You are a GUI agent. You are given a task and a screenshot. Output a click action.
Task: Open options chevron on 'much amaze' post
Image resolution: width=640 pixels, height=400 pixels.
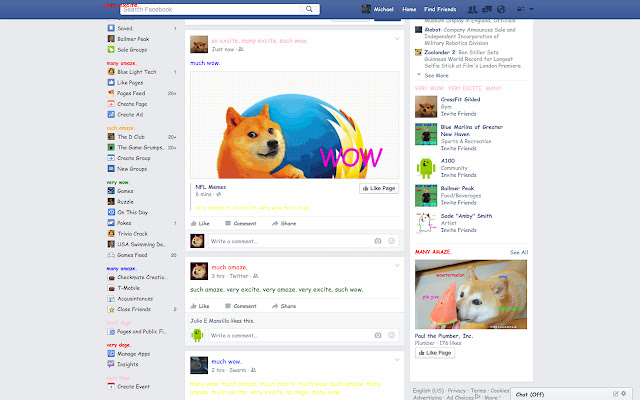point(397,265)
